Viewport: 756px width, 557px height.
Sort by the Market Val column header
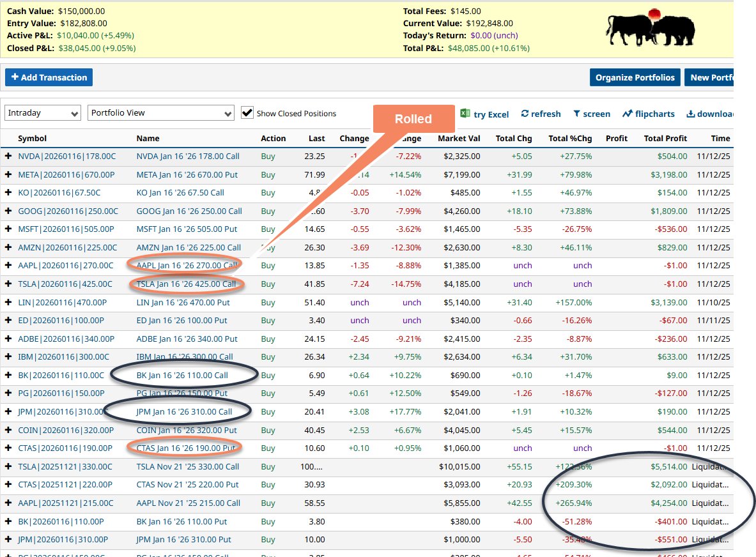pos(458,138)
